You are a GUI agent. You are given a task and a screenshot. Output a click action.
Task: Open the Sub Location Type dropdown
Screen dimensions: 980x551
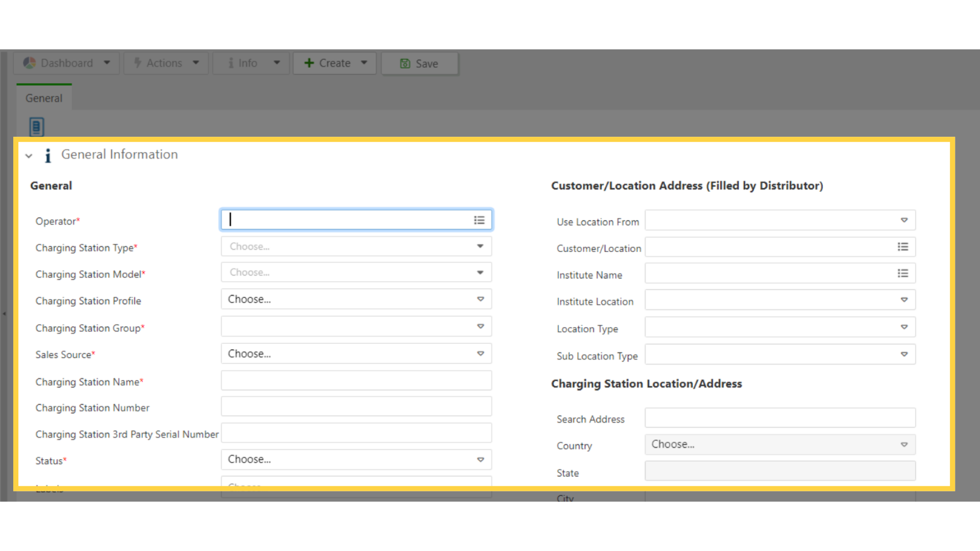(x=780, y=355)
